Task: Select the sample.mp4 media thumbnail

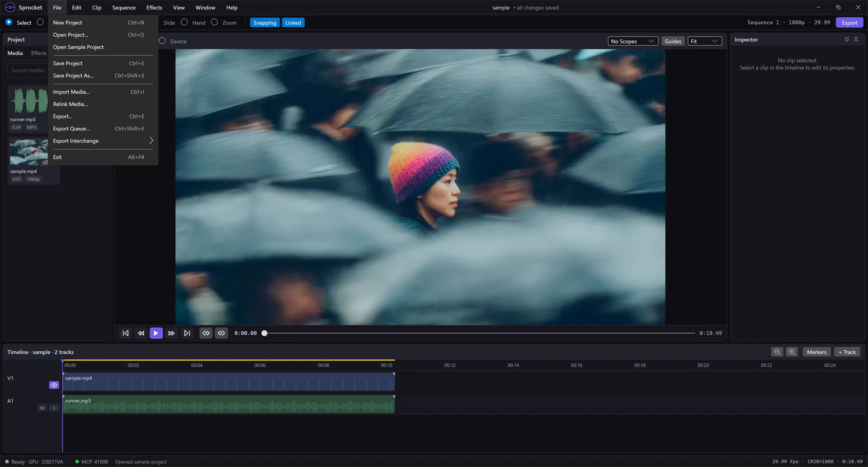Action: pyautogui.click(x=28, y=152)
